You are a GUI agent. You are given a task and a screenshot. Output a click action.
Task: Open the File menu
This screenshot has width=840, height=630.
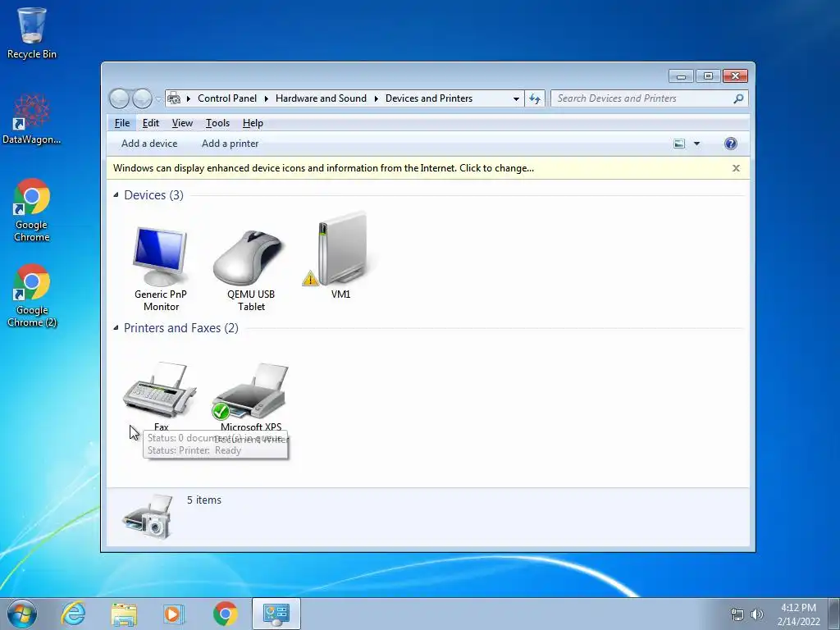tap(122, 123)
